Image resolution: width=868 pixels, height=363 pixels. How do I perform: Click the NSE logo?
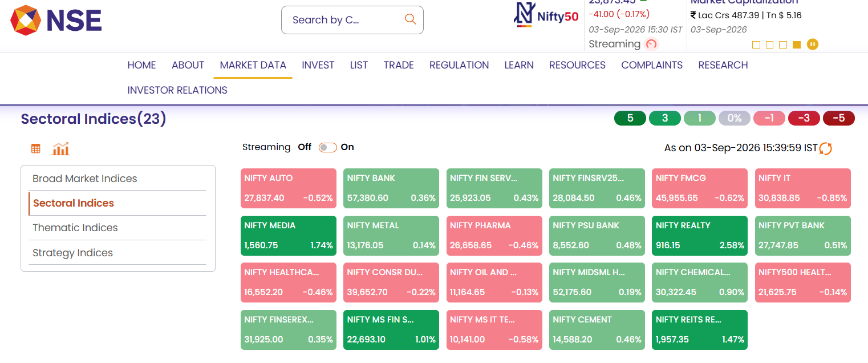point(56,21)
